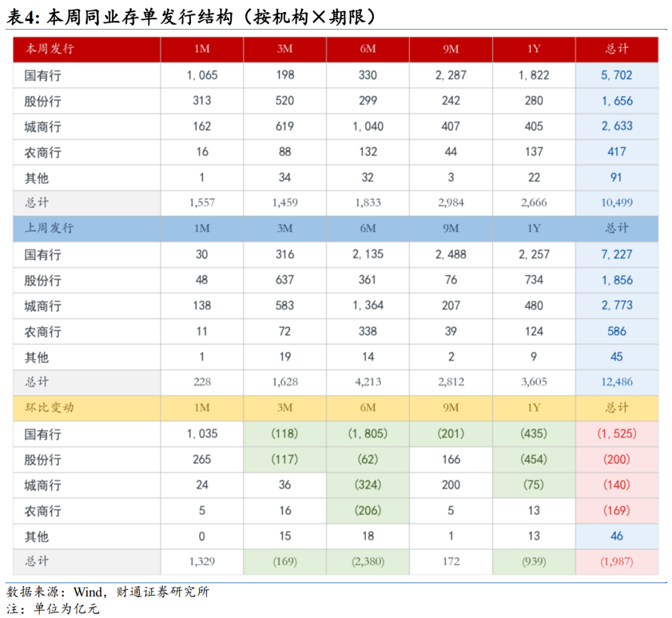The image size is (672, 618).
Task: Select the 其他 change total 46
Action: tap(616, 536)
